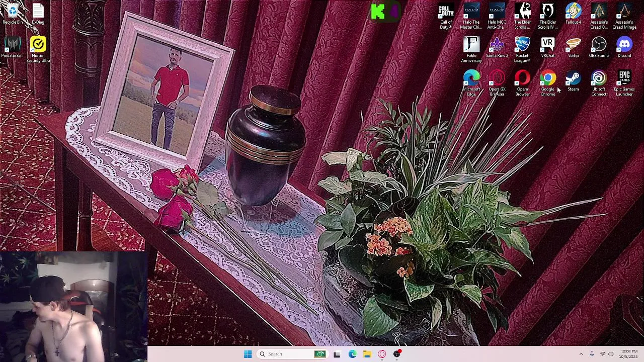This screenshot has height=362, width=644.
Task: Open the DxDiag file on desktop
Action: [x=38, y=14]
